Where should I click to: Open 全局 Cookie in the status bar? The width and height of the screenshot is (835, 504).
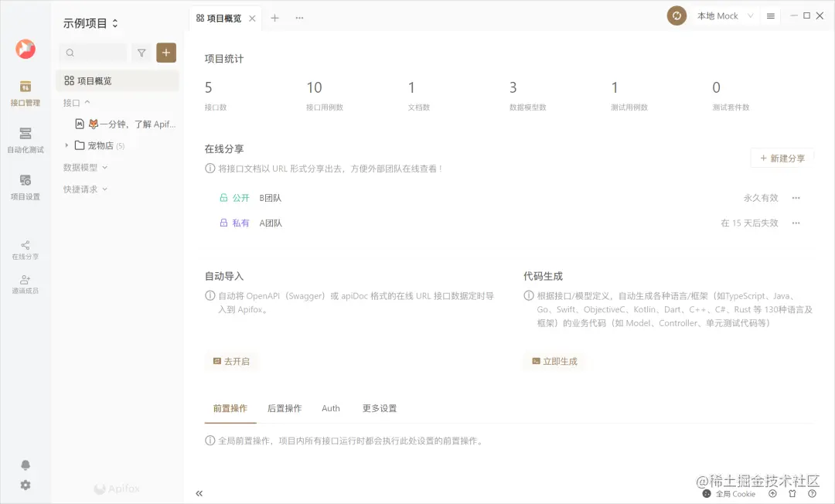(x=729, y=494)
